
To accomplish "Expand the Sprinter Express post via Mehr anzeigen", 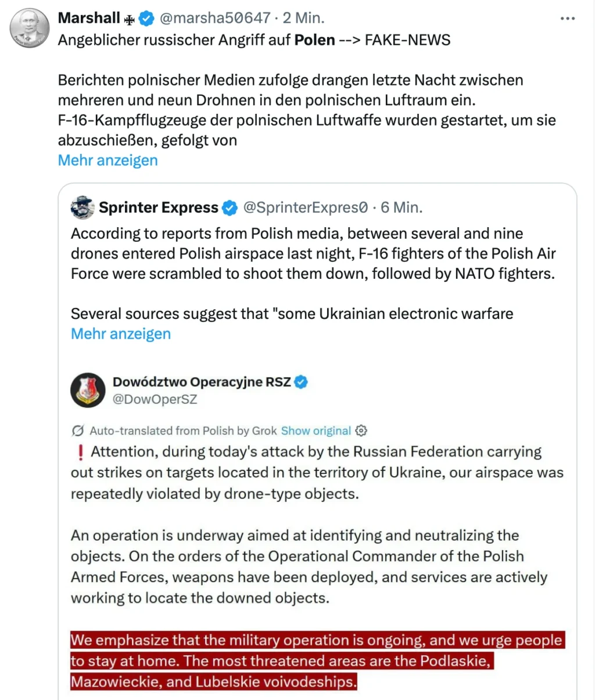I will (120, 334).
